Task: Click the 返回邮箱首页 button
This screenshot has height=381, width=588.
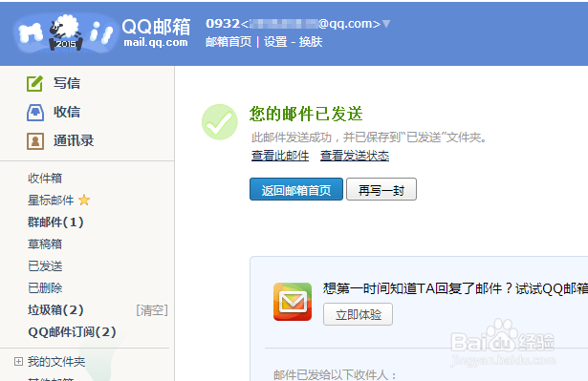Action: click(x=296, y=189)
